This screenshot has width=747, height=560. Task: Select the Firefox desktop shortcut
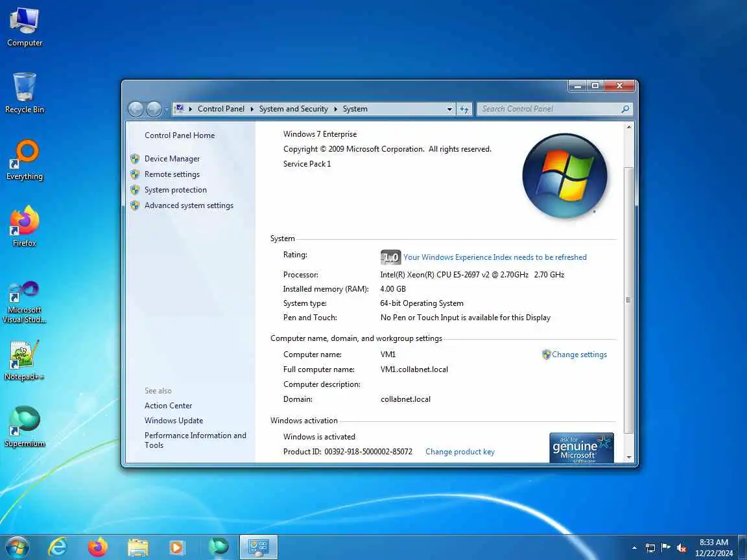tap(24, 227)
